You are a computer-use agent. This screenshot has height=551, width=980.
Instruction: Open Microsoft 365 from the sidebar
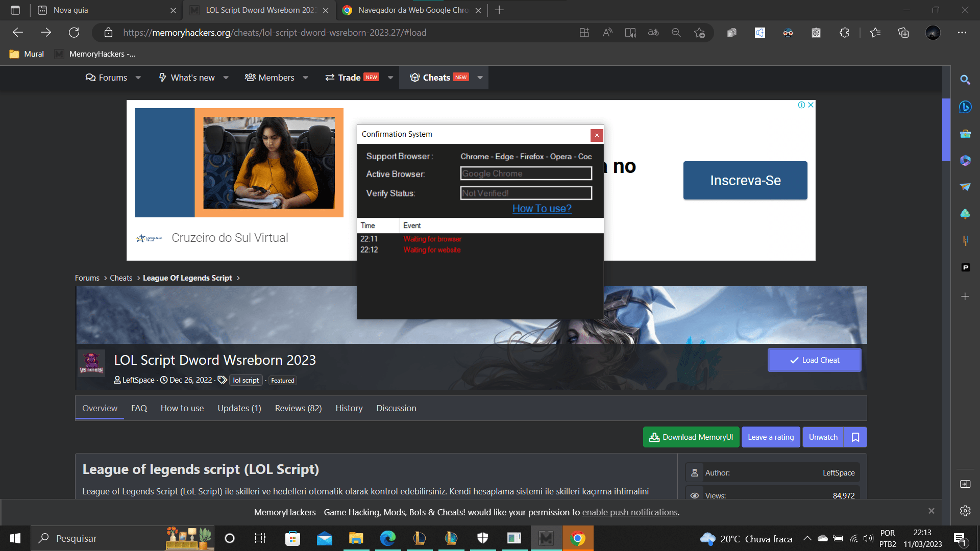point(965,160)
